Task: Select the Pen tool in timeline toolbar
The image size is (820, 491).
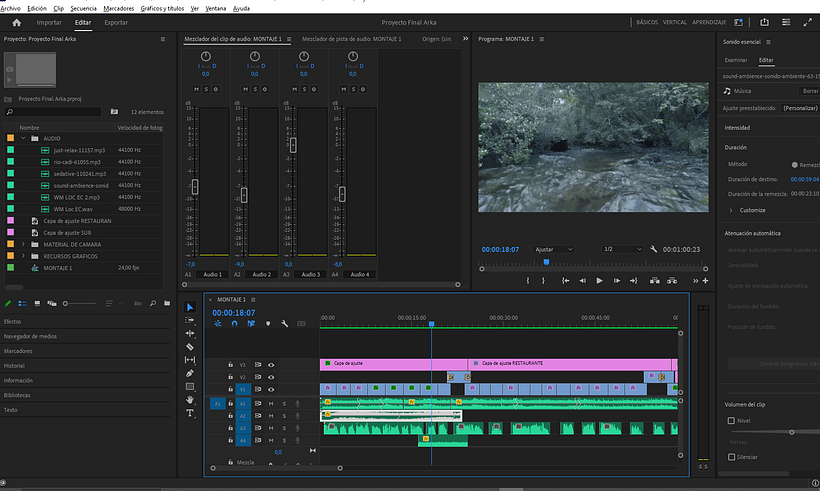Action: coord(190,373)
